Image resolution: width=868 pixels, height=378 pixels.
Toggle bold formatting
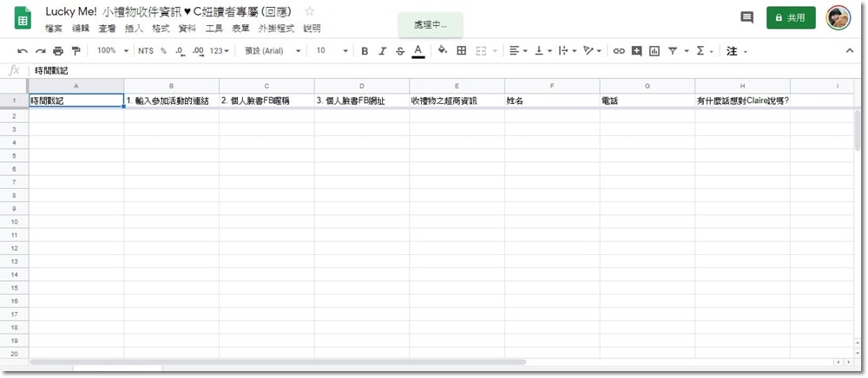point(365,51)
